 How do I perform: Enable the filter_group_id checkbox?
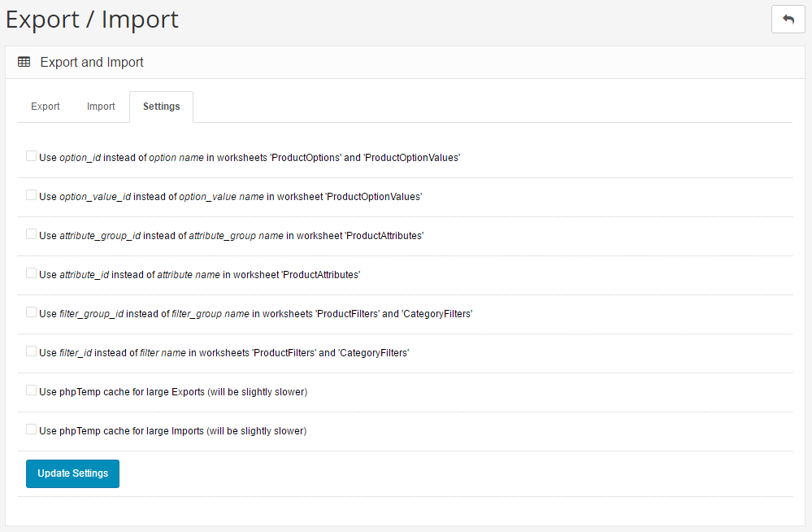coord(31,312)
